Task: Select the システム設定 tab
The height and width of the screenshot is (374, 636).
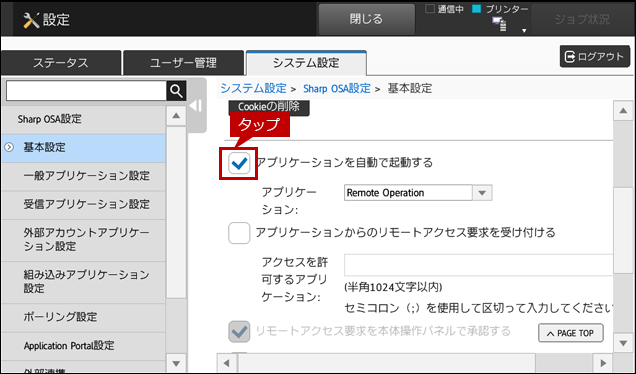Action: coord(306,63)
